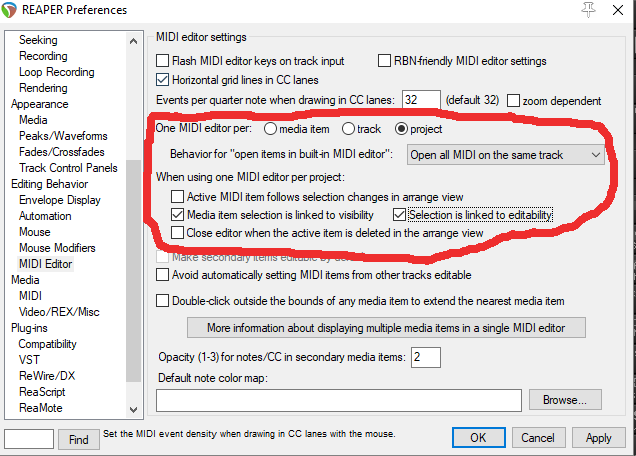Open ReWire/DX preferences page
The height and width of the screenshot is (456, 636).
click(47, 376)
